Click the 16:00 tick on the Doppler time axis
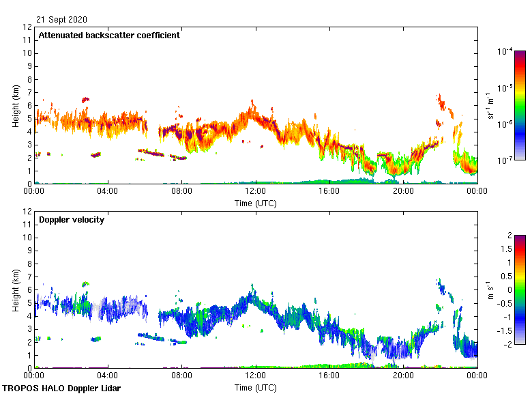 329,376
